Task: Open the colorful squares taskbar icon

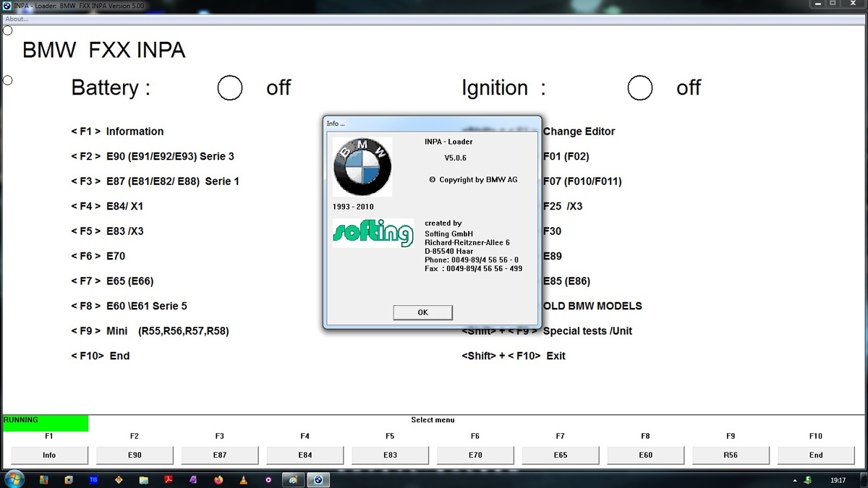Action: coord(43,479)
